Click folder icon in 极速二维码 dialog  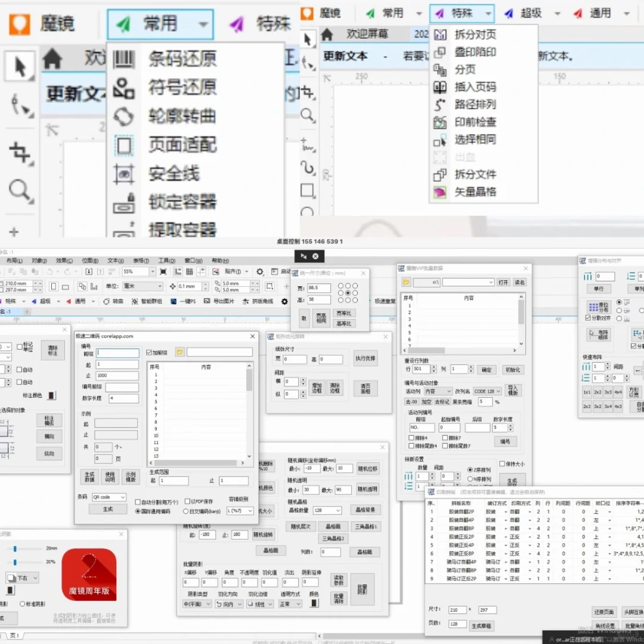tap(179, 352)
